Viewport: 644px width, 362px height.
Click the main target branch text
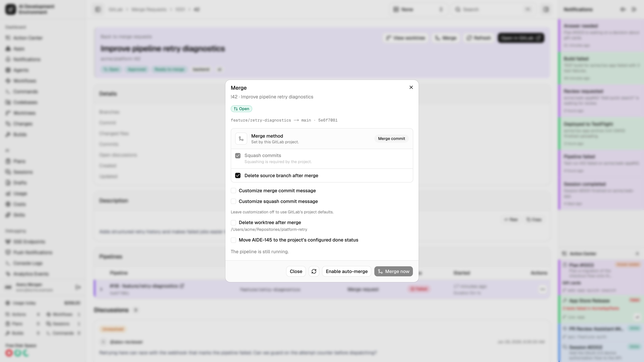click(306, 120)
